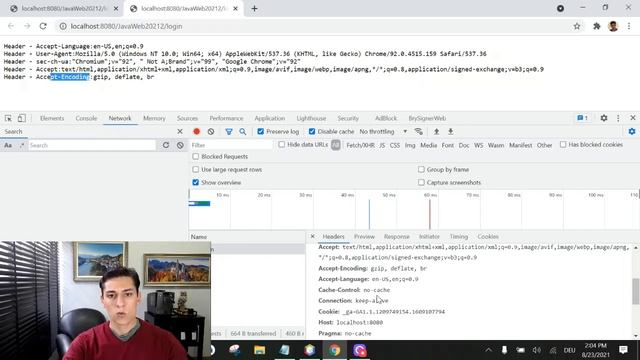Switch to the first browser tab
The image size is (640, 360).
coord(64,8)
